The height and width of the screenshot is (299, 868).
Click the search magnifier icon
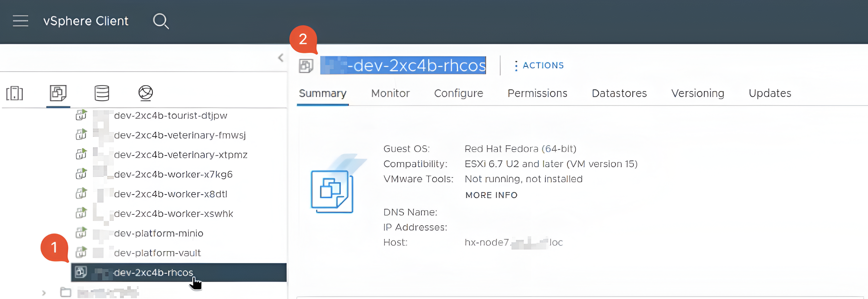161,21
